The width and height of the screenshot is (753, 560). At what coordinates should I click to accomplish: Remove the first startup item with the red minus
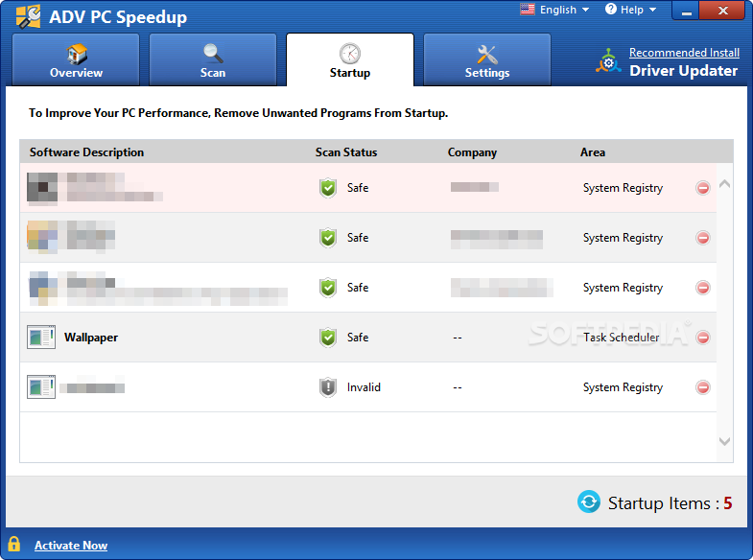(x=702, y=188)
